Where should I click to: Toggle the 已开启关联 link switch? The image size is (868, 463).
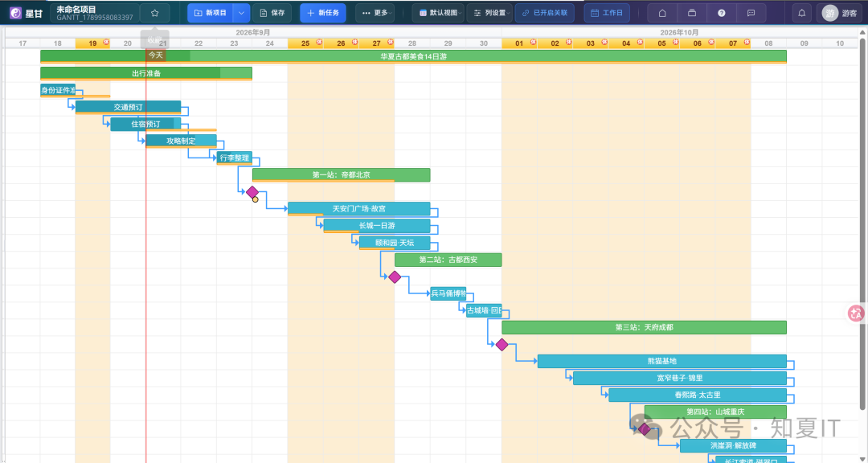pyautogui.click(x=544, y=13)
